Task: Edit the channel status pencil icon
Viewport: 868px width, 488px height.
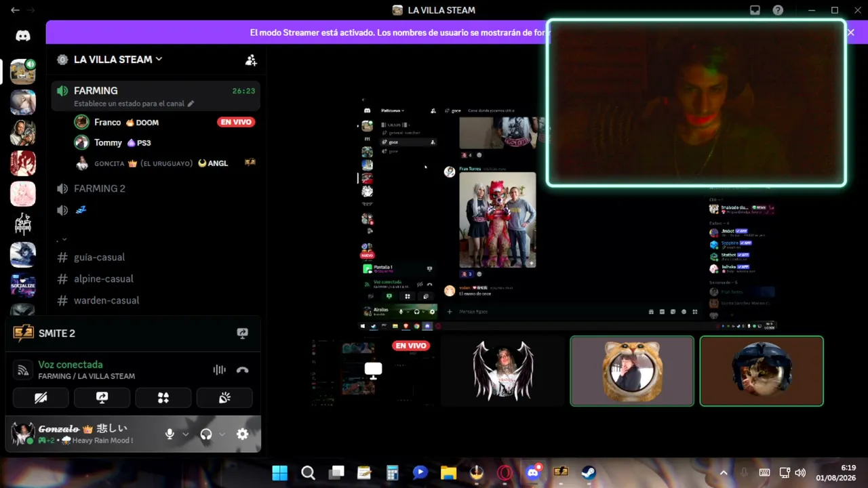Action: click(x=191, y=104)
